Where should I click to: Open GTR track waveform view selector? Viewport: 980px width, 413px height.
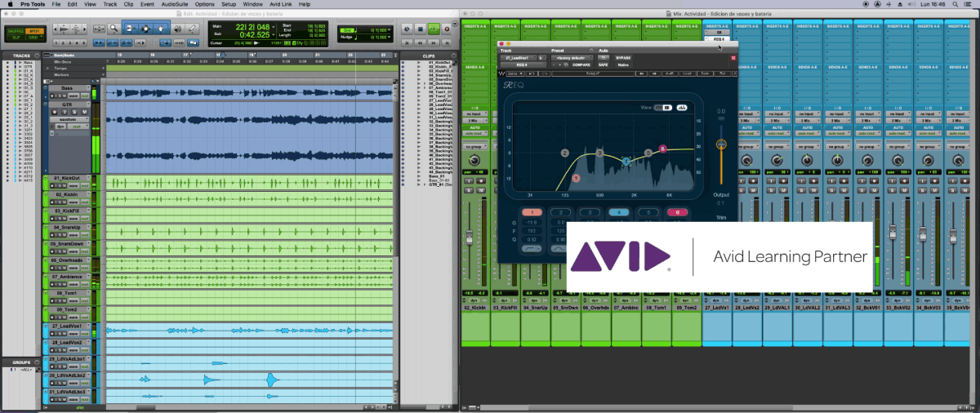68,119
